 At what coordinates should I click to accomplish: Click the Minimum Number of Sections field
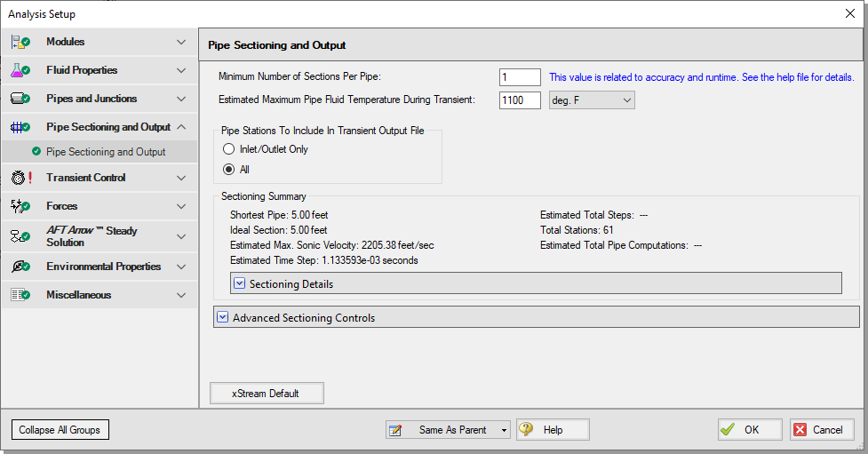coord(520,77)
